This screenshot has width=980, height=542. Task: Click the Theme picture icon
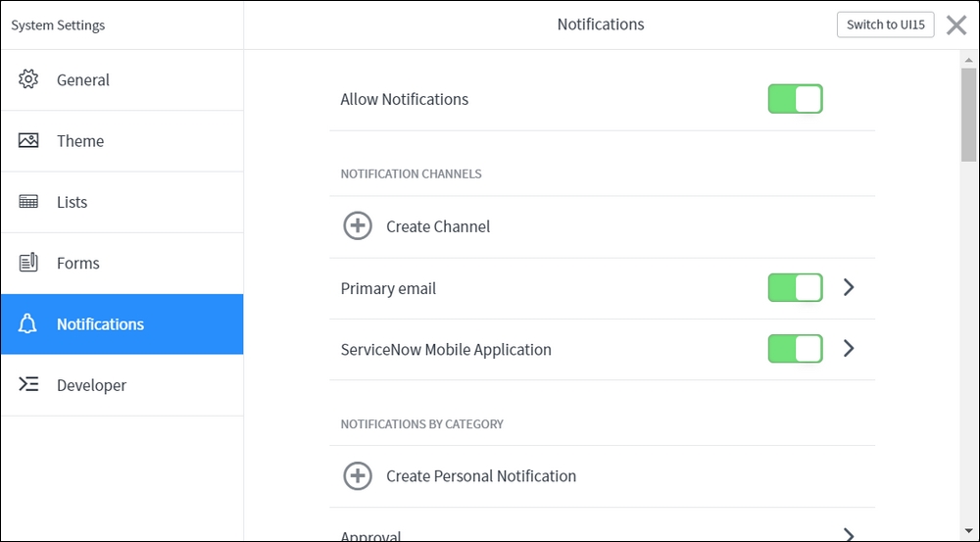(28, 141)
